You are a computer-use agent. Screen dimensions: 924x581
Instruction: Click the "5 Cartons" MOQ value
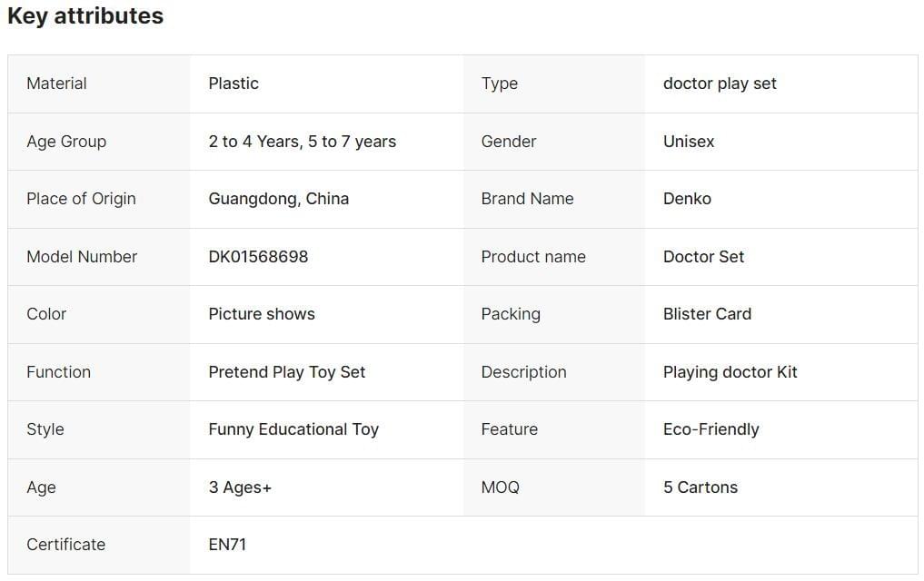pos(700,487)
